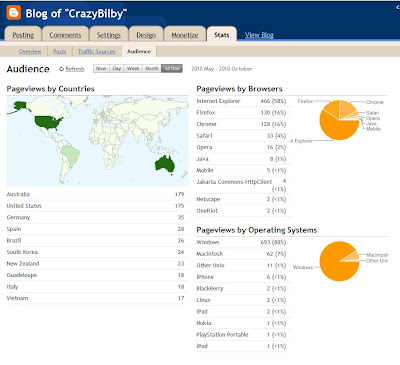The height and width of the screenshot is (365, 400).
Task: Click the refresh icon beside Refresh
Action: pyautogui.click(x=61, y=69)
